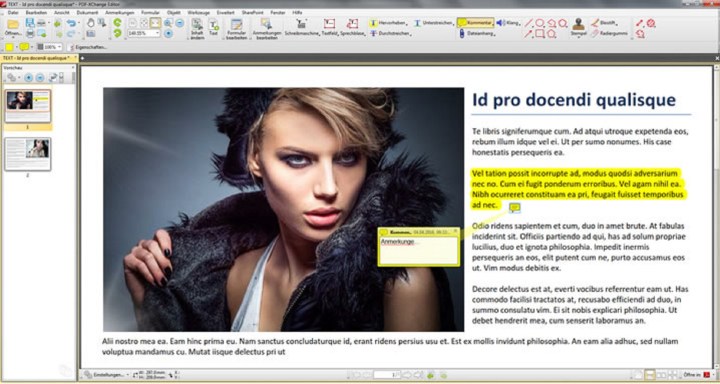Select the Schreibmaschine tool

click(x=302, y=28)
